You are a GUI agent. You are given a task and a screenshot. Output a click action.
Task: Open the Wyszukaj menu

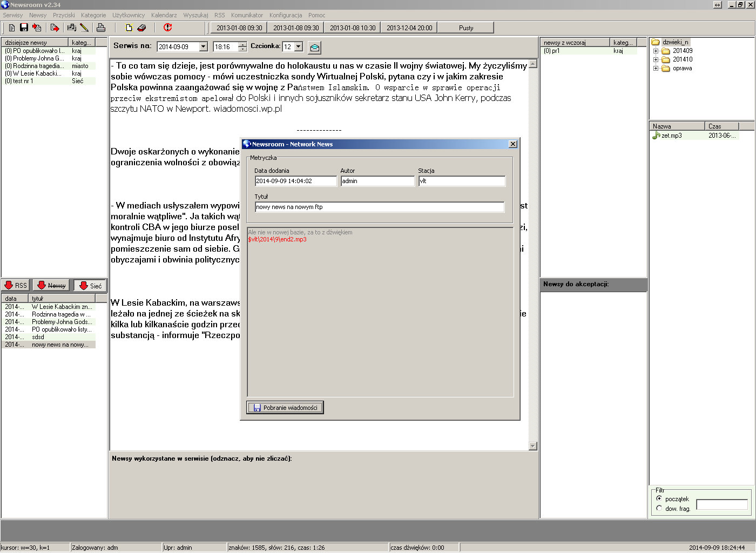(x=195, y=15)
